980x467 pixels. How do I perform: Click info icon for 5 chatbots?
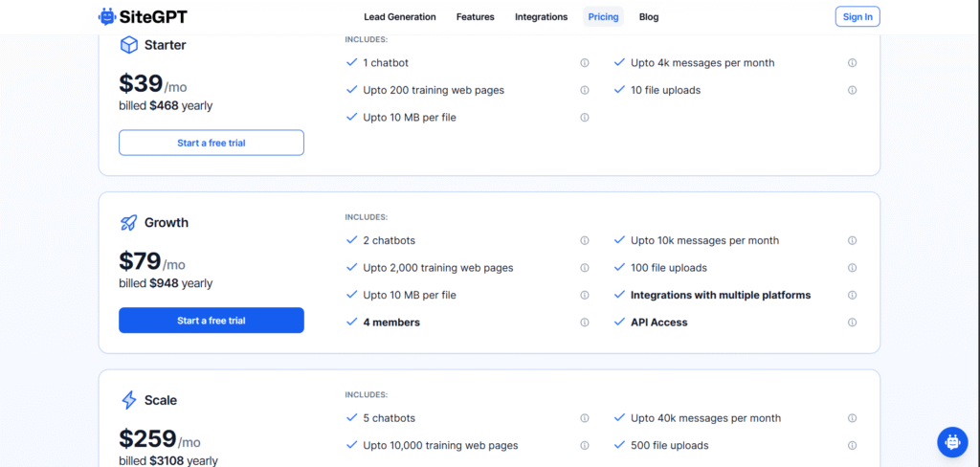point(585,417)
